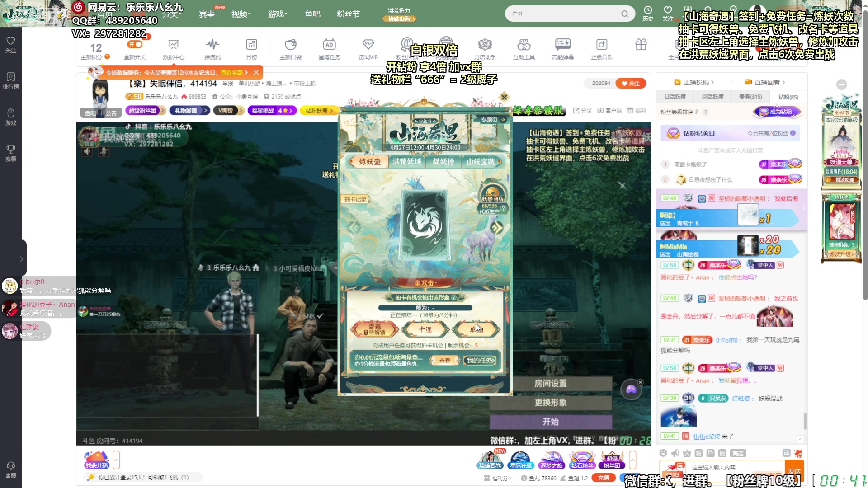Open 客服 customer service in sidebar
Screen dimensions: 868x488
(x=11, y=470)
